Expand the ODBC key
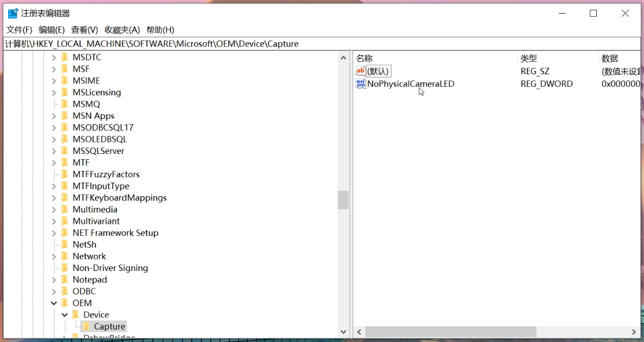 pyautogui.click(x=54, y=292)
